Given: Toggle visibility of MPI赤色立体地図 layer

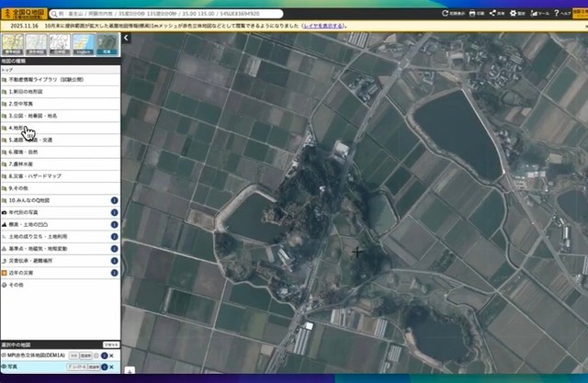Looking at the screenshot, I should click(6, 355).
